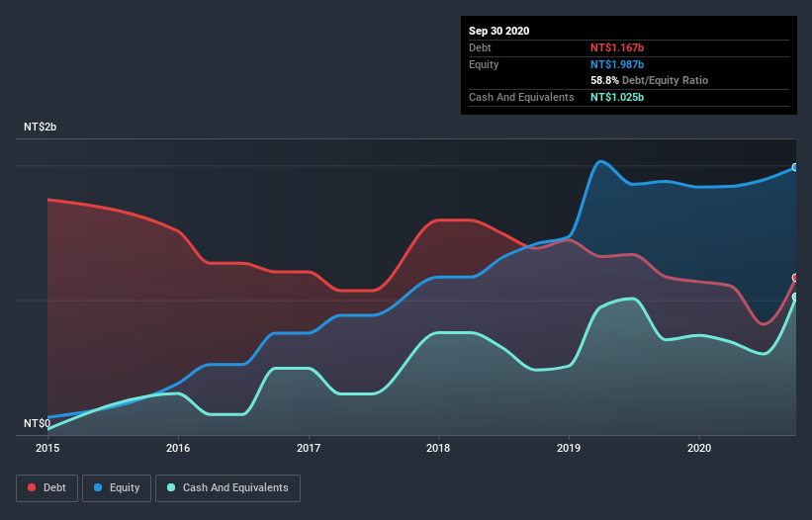This screenshot has height=520, width=812.
Task: Click the 58.8% Debt/Equity Ratio text
Action: [650, 81]
